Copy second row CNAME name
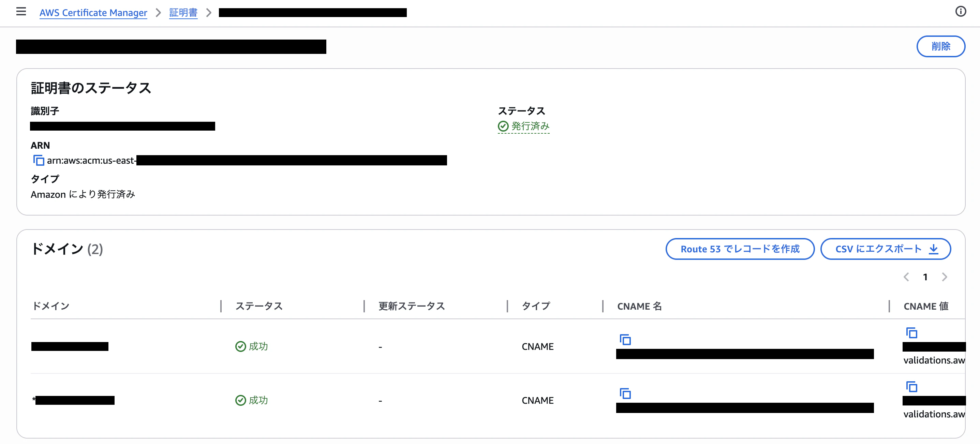980x444 pixels. tap(625, 394)
